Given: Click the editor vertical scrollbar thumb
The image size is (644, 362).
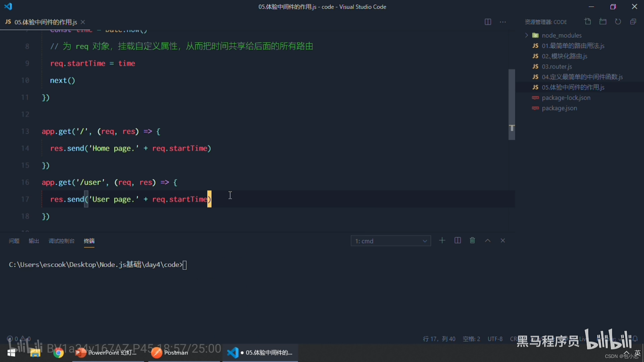Looking at the screenshot, I should (x=512, y=104).
